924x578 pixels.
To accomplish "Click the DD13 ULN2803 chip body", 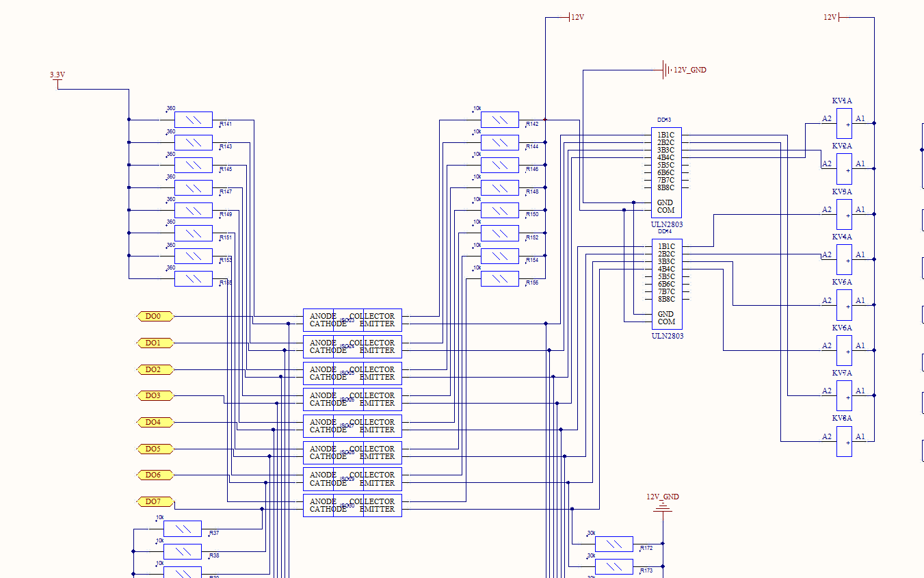I will [x=666, y=173].
